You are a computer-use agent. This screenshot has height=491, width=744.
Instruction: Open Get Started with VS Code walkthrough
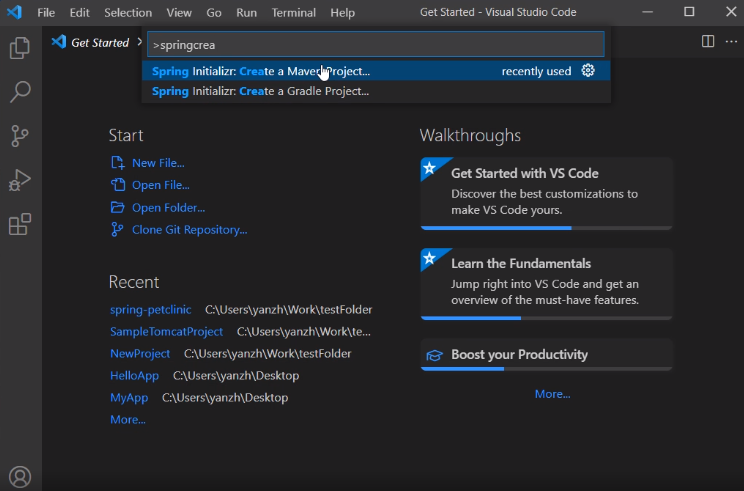click(546, 193)
